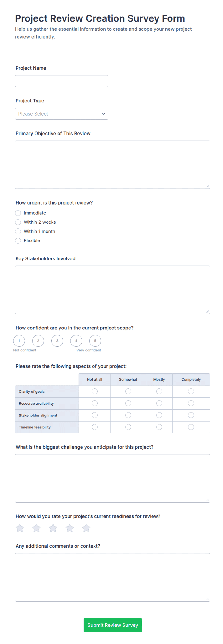Give five stars for project readiness
This screenshot has width=223, height=644.
pyautogui.click(x=86, y=528)
